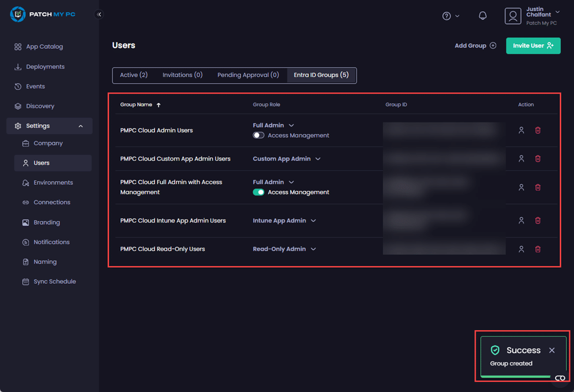Click the Invite User button
The height and width of the screenshot is (392, 574).
click(533, 45)
